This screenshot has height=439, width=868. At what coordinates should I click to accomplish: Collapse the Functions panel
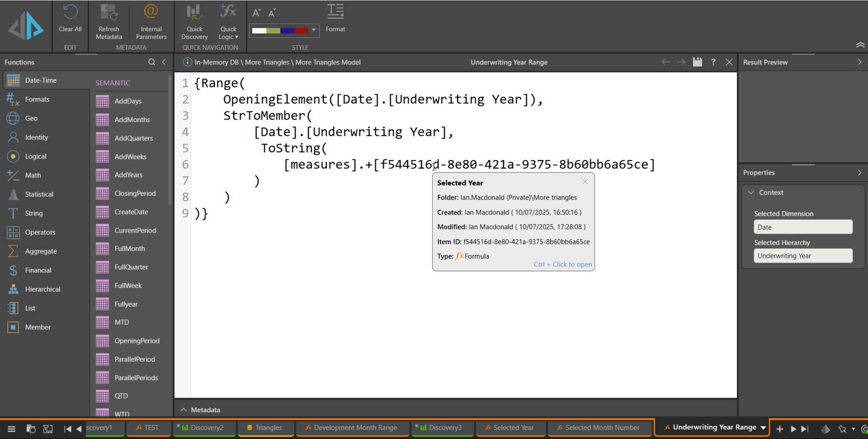(x=164, y=62)
